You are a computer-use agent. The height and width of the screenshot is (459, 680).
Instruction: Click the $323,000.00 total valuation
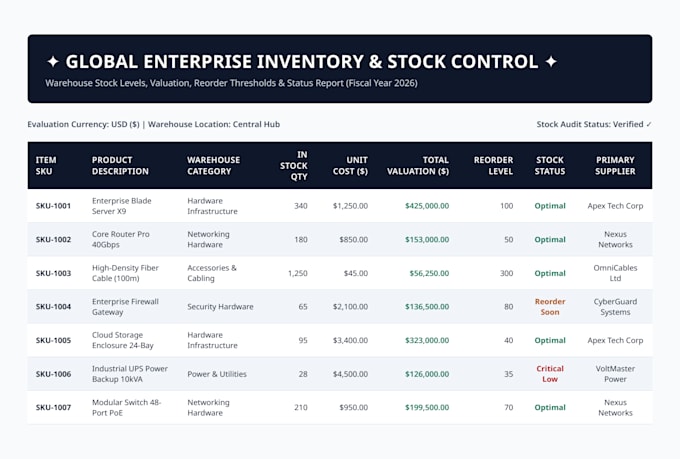pos(427,341)
